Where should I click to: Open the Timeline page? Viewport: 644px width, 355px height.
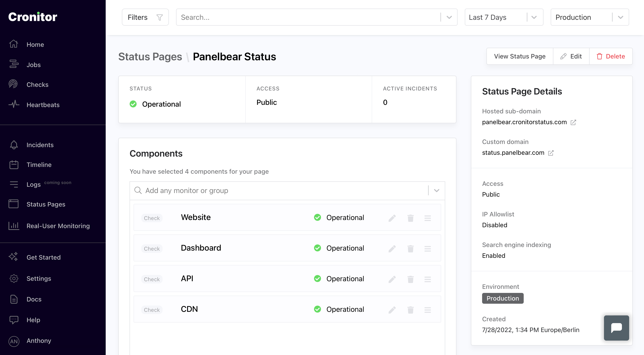(39, 165)
